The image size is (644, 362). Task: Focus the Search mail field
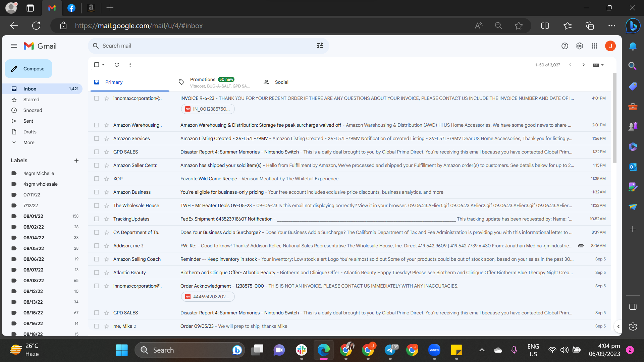208,46
